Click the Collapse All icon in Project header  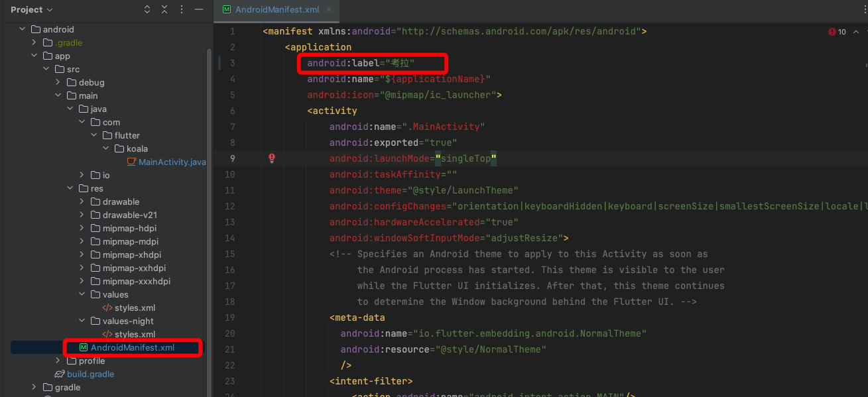pyautogui.click(x=164, y=9)
